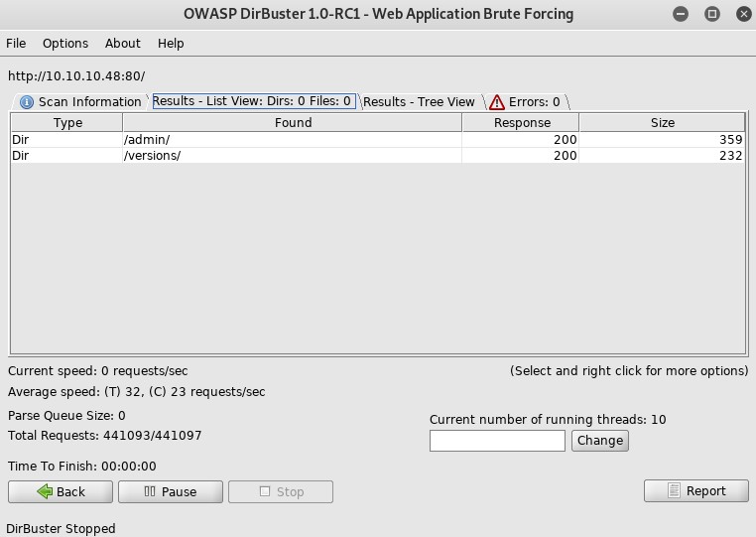The image size is (756, 537).
Task: Click the size value 232
Action: [x=730, y=156]
